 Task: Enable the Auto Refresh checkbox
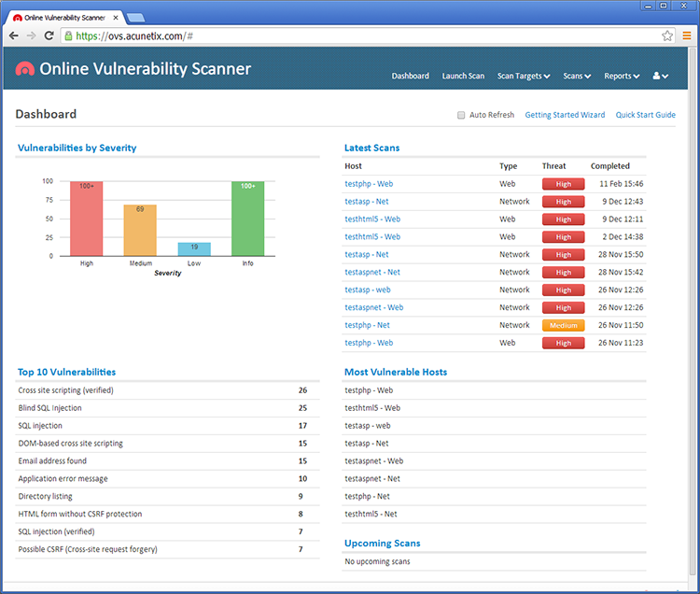pos(461,115)
